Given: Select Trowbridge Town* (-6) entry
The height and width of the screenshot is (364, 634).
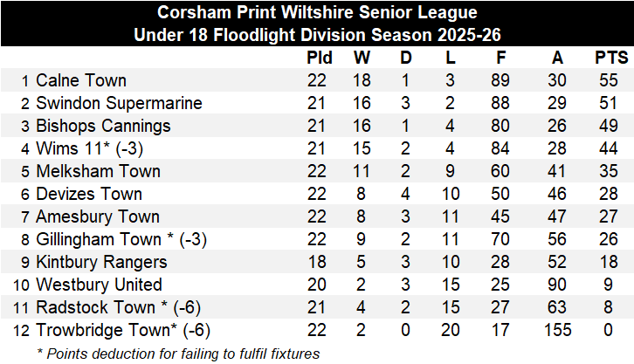Looking at the screenshot, I should click(123, 330).
